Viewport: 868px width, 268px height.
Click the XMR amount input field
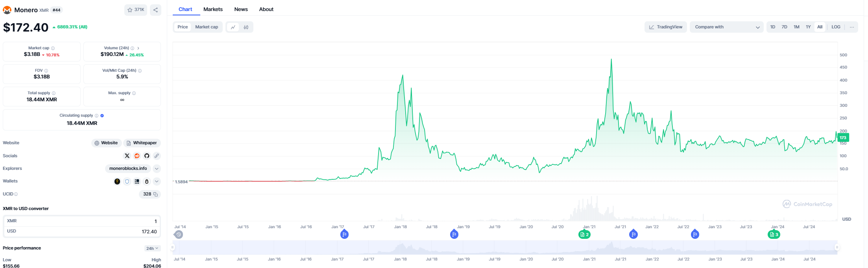point(82,221)
